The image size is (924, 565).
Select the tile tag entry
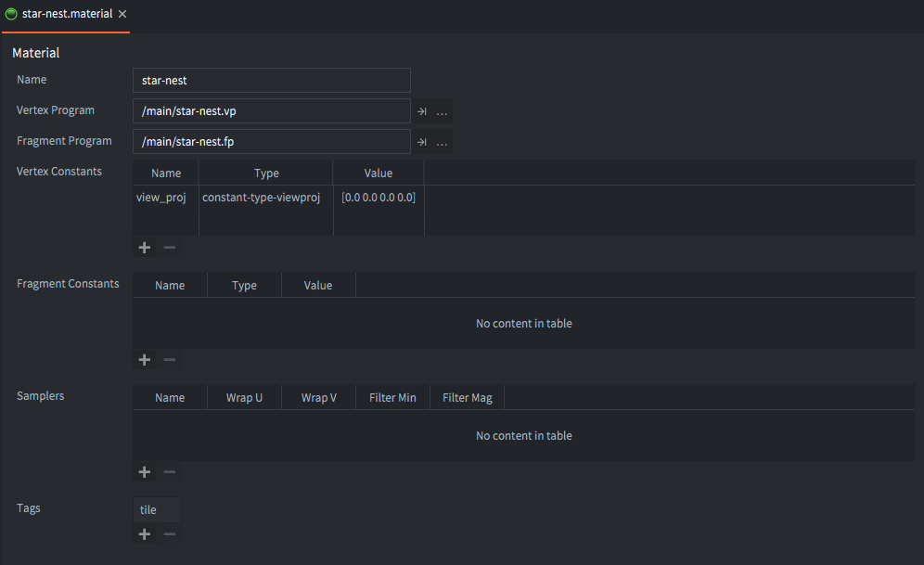click(x=157, y=509)
